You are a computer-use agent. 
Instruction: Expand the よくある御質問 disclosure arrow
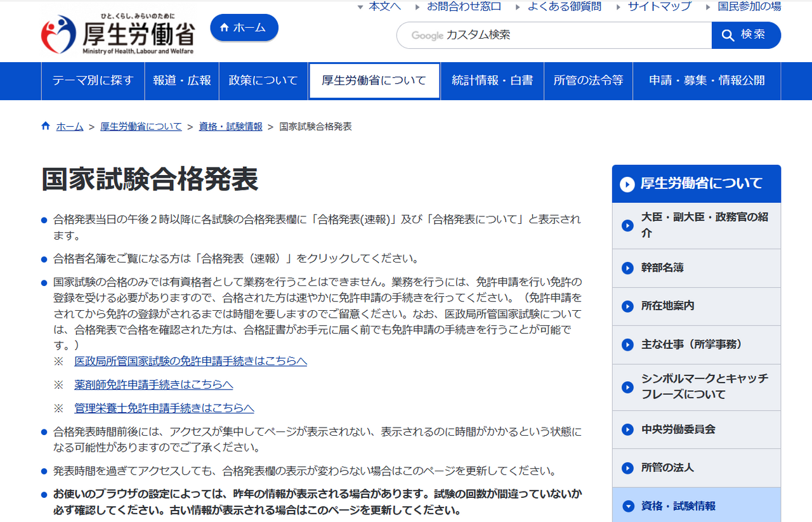pyautogui.click(x=519, y=7)
